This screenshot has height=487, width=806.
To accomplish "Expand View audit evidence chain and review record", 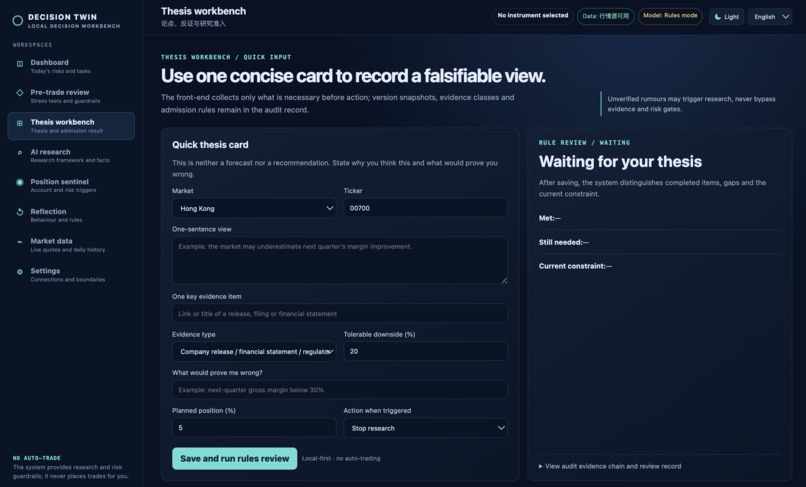I will pyautogui.click(x=610, y=466).
